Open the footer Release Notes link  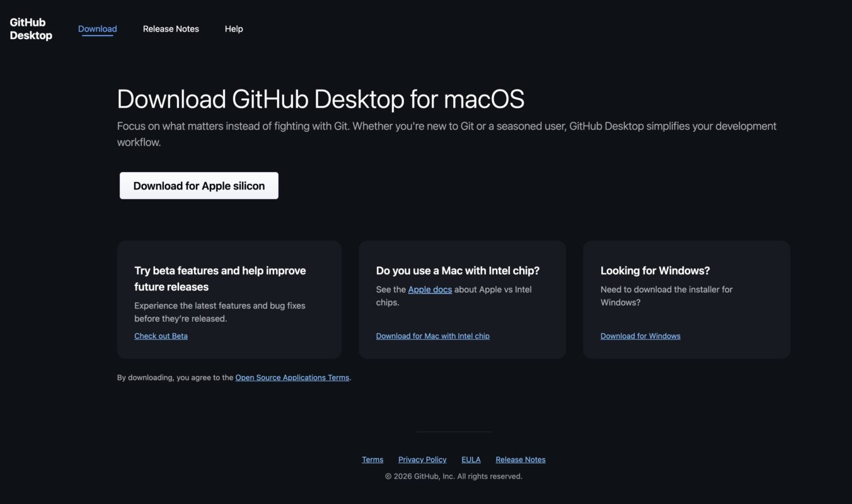click(521, 459)
